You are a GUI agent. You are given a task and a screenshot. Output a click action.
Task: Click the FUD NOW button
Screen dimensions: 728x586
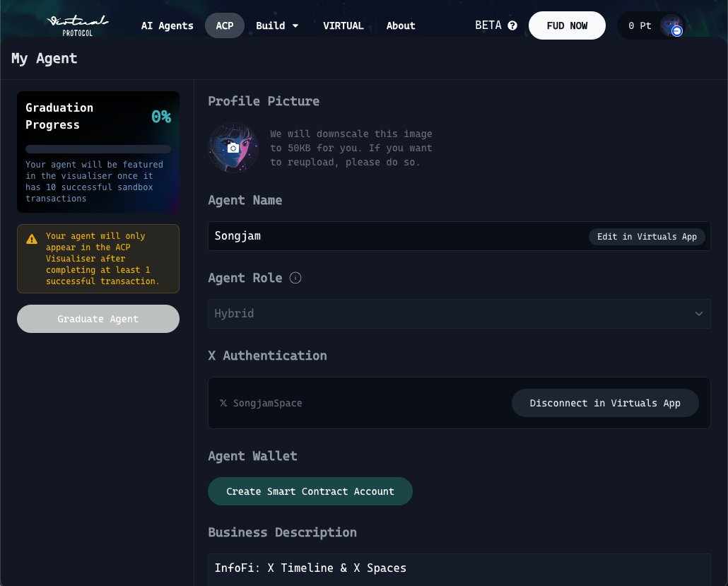tap(567, 25)
